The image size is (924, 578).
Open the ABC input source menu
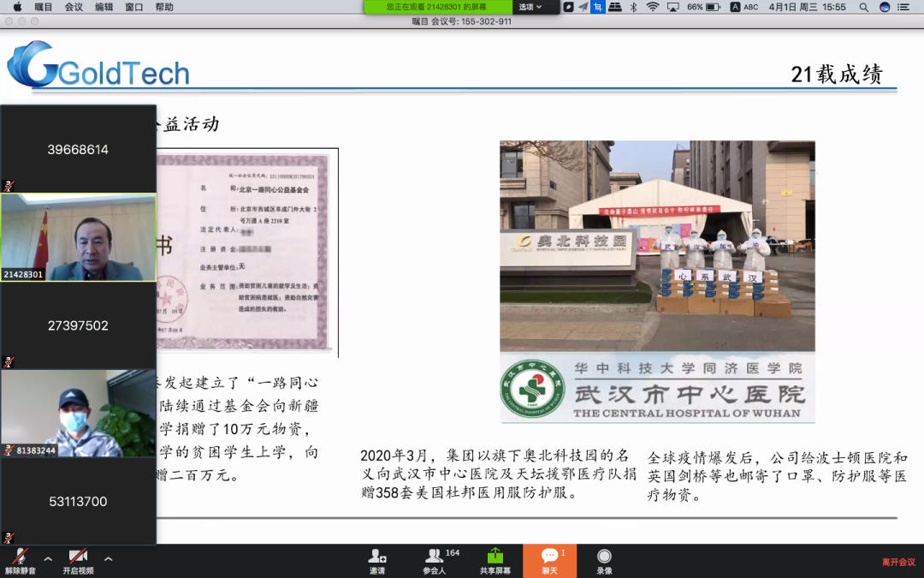pos(744,7)
